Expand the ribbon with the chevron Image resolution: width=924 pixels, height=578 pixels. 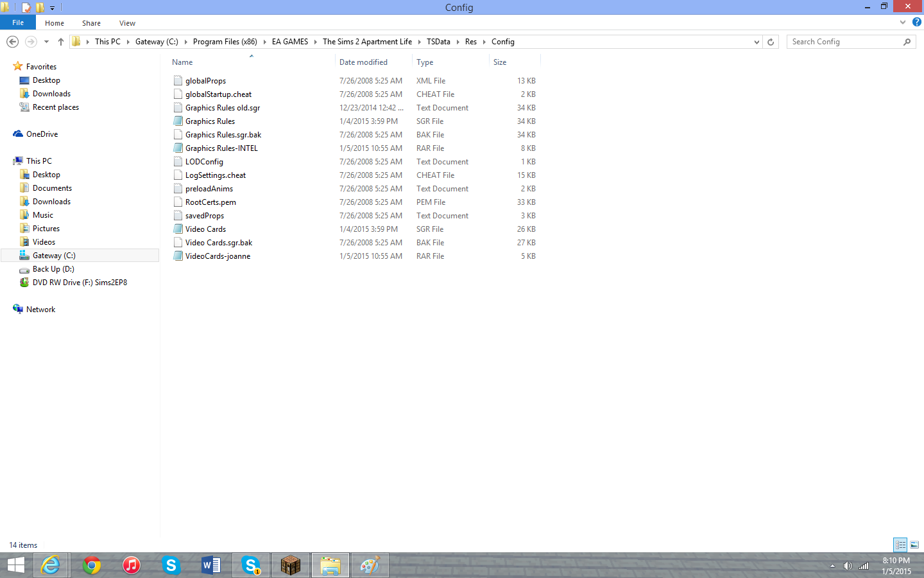tap(903, 22)
